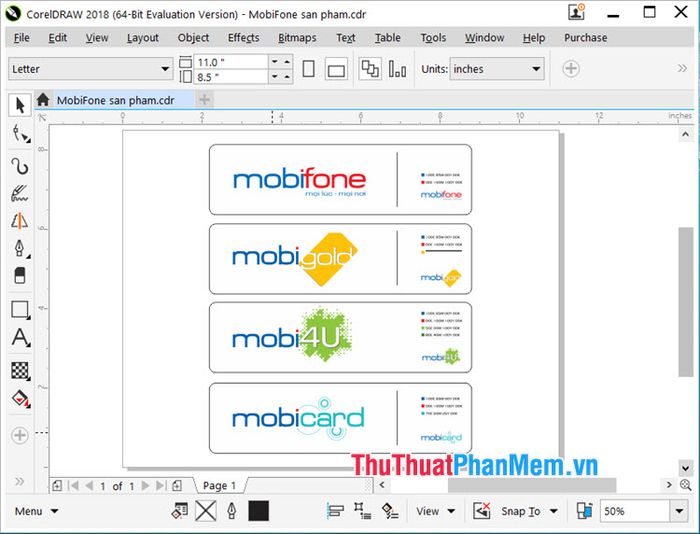Click the Welcome screen home icon
Image resolution: width=700 pixels, height=534 pixels.
[x=43, y=99]
